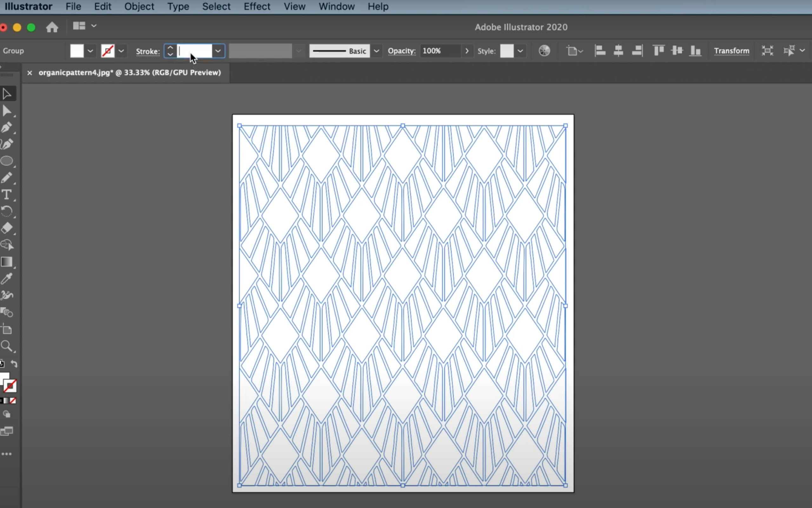Select the Eyedropper tool
The width and height of the screenshot is (812, 508).
point(7,278)
